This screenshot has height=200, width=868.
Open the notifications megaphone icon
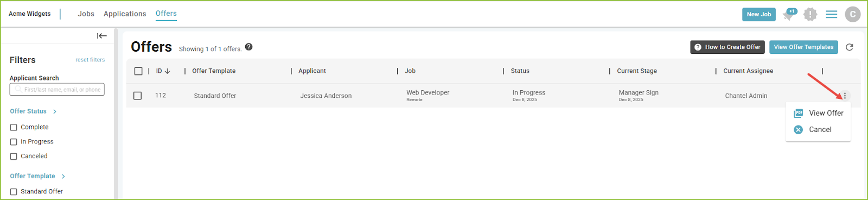pos(789,15)
